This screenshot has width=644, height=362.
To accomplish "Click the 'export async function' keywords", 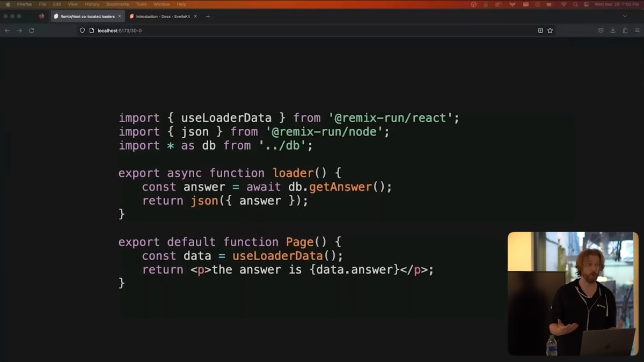I will [192, 173].
